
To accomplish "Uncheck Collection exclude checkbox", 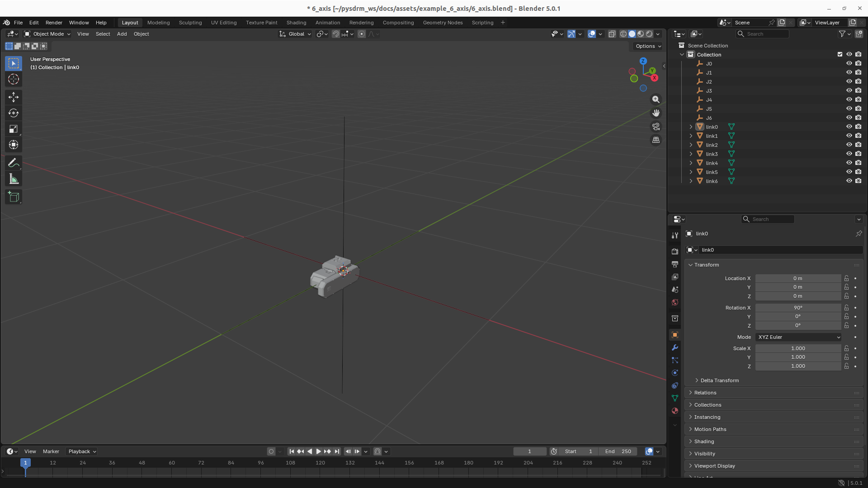I will pyautogui.click(x=840, y=54).
